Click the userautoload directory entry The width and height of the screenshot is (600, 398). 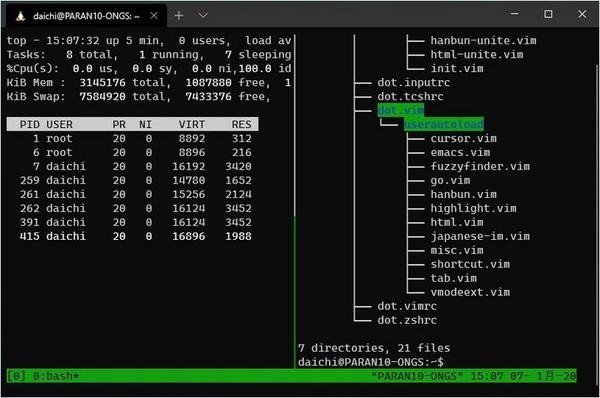pyautogui.click(x=444, y=124)
